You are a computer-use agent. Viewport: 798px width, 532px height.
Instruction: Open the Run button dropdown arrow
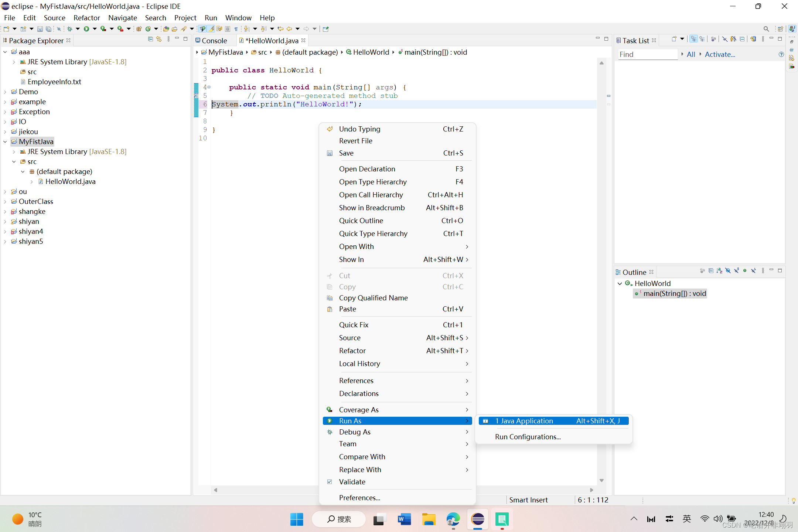[x=95, y=29]
